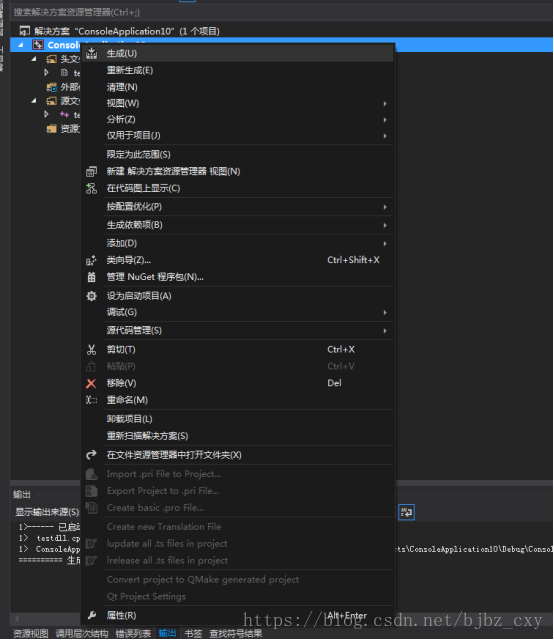Open the 调试(G) submenu
Viewport: 554px width, 640px height.
[x=237, y=312]
